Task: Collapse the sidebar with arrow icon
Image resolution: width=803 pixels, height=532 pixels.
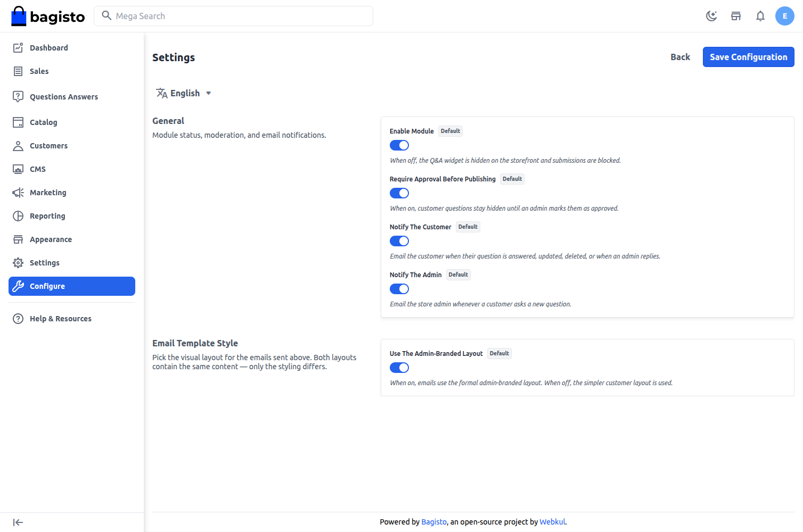Action: click(x=18, y=522)
